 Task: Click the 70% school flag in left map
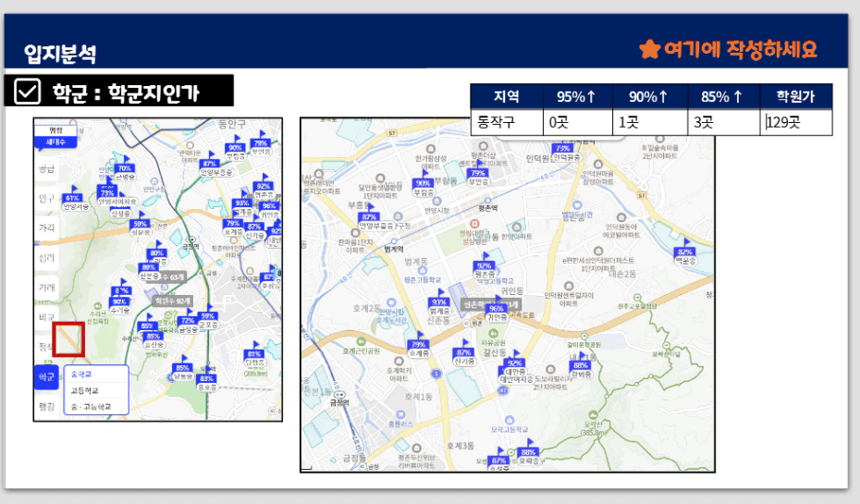click(x=125, y=169)
